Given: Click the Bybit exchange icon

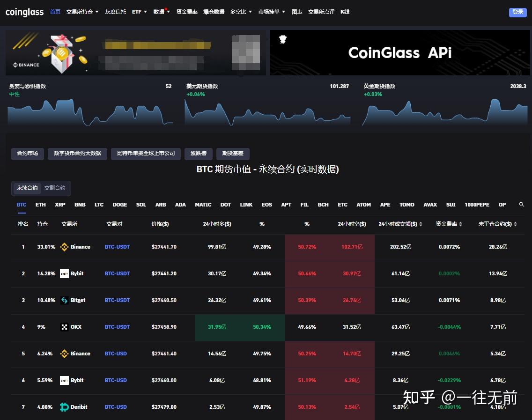Looking at the screenshot, I should click(64, 273).
